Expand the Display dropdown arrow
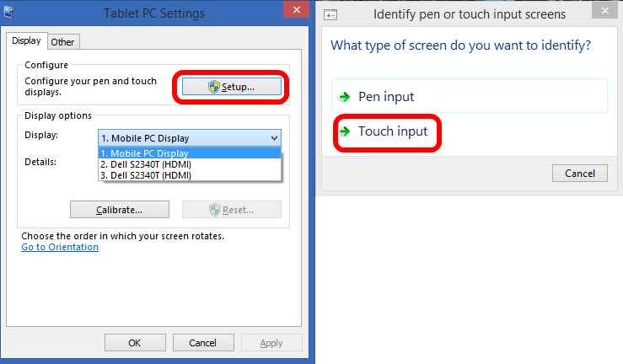This screenshot has width=623, height=364. [x=274, y=138]
